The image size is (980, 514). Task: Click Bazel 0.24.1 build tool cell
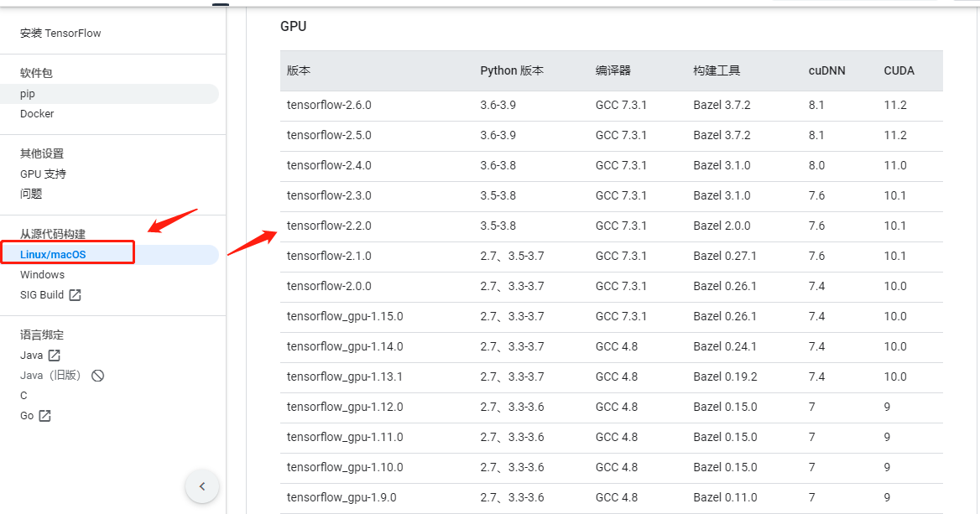(725, 346)
